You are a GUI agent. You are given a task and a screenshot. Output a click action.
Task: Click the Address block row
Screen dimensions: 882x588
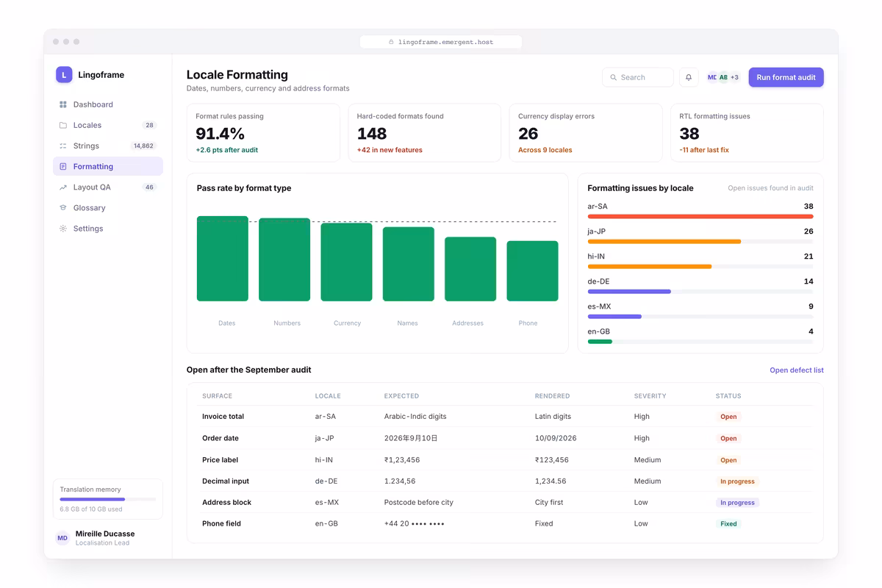505,503
